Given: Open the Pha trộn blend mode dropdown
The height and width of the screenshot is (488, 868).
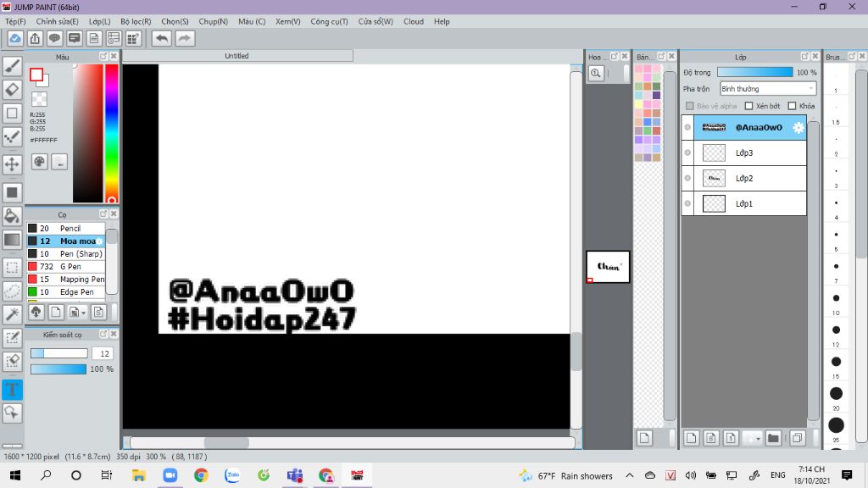Looking at the screenshot, I should click(x=768, y=88).
